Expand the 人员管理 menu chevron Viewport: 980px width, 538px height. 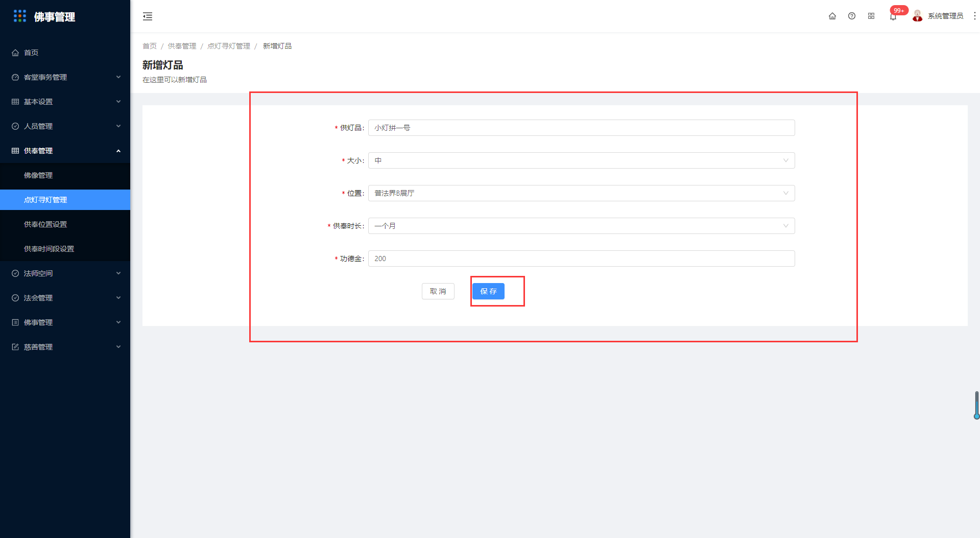pos(118,126)
